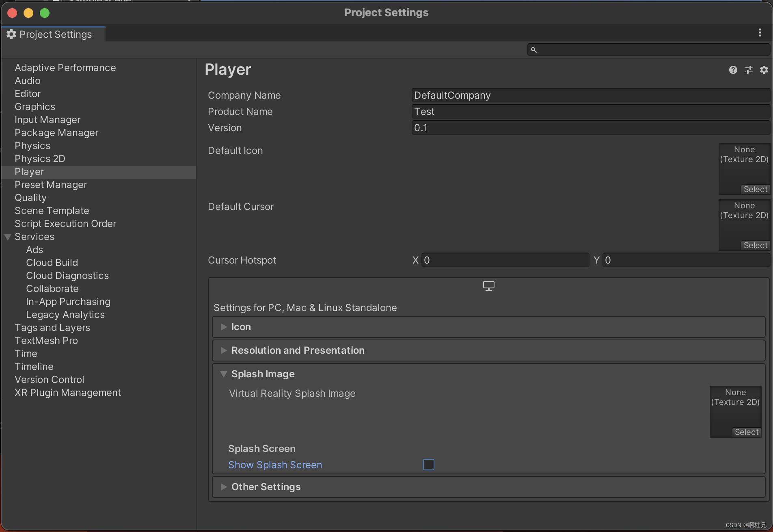Expand the Other Settings section
This screenshot has height=532, width=773.
pos(224,487)
